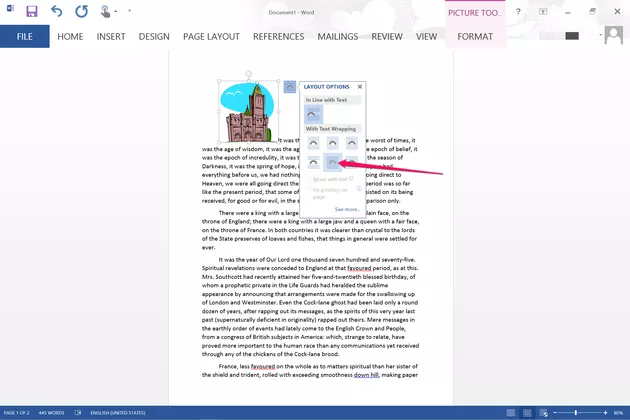
Task: Open the REFERENCES ribbon tab
Action: 278,37
